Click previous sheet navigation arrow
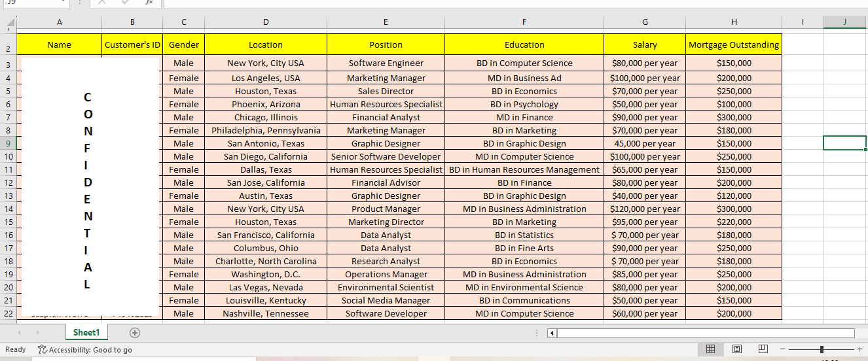Image resolution: width=868 pixels, height=361 pixels. (x=20, y=333)
